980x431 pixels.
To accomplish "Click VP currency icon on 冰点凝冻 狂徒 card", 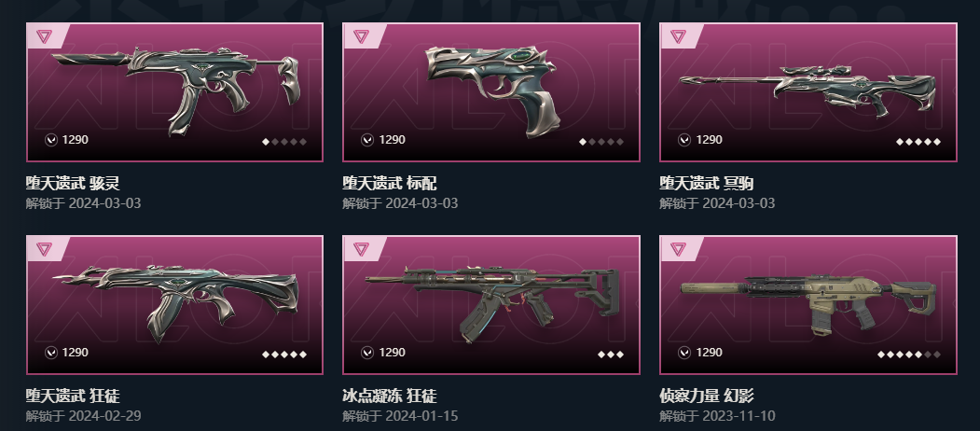I will [x=367, y=353].
